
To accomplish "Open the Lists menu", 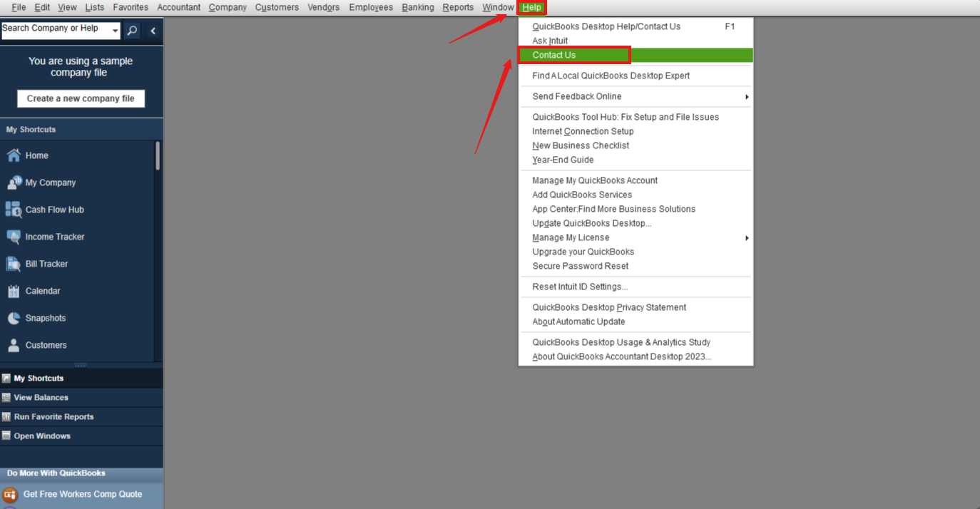I will point(94,7).
